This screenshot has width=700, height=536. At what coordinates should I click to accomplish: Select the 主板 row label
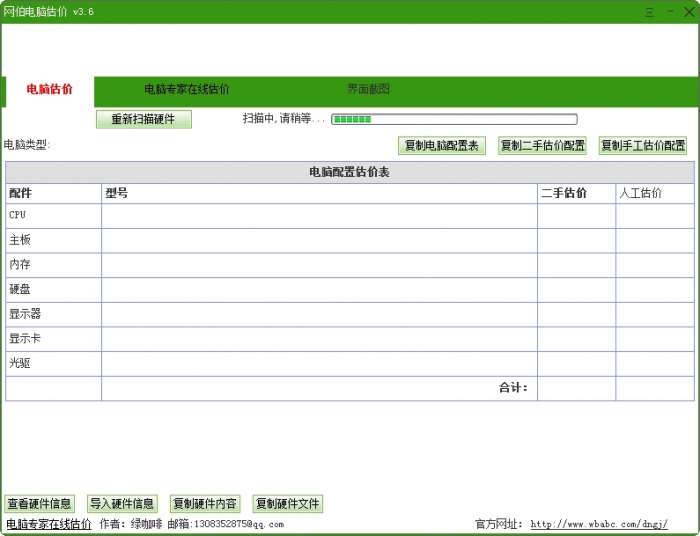[20, 240]
